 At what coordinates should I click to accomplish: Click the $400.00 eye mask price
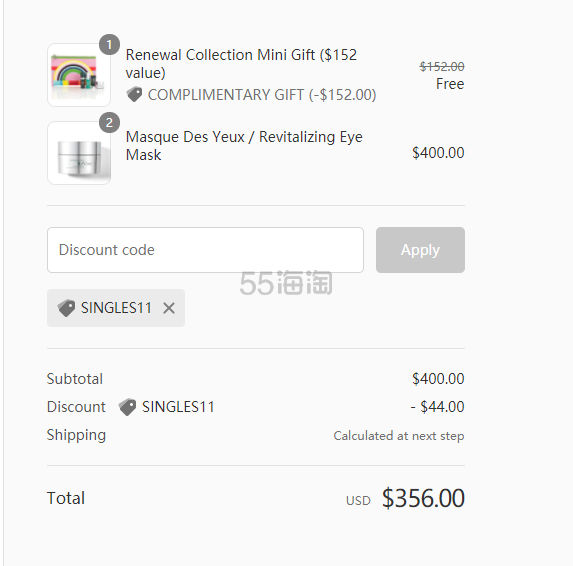(438, 153)
